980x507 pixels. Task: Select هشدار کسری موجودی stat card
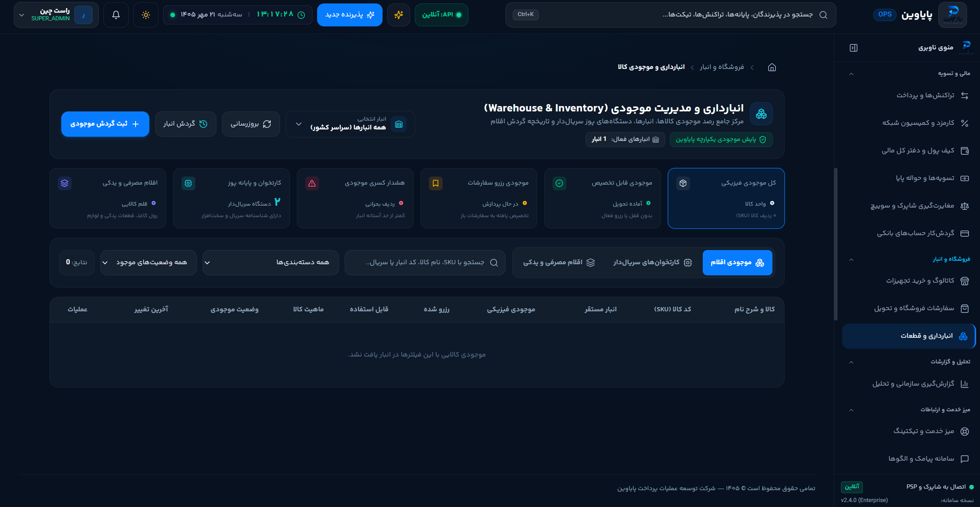pyautogui.click(x=355, y=198)
